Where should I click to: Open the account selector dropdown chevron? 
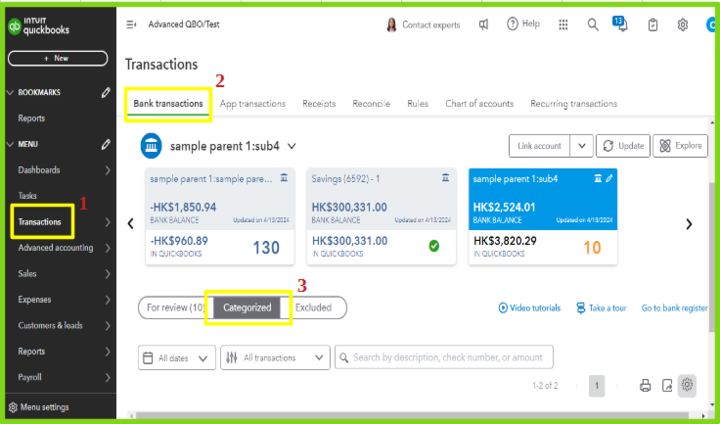(292, 147)
